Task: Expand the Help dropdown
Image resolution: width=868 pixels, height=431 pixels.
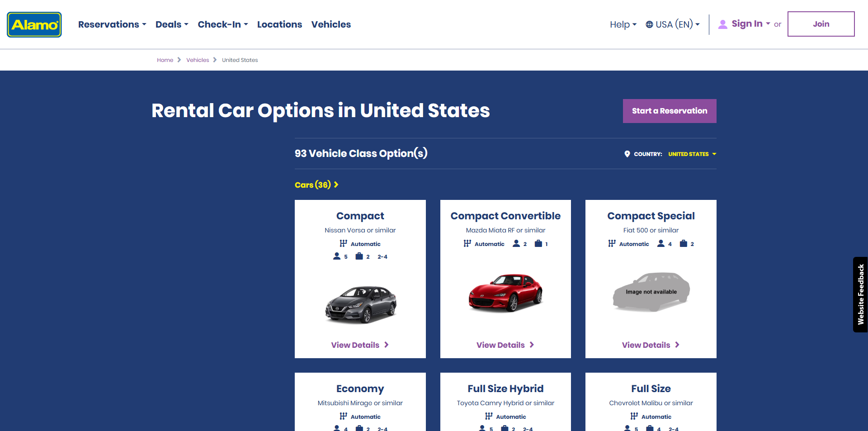Action: tap(623, 24)
